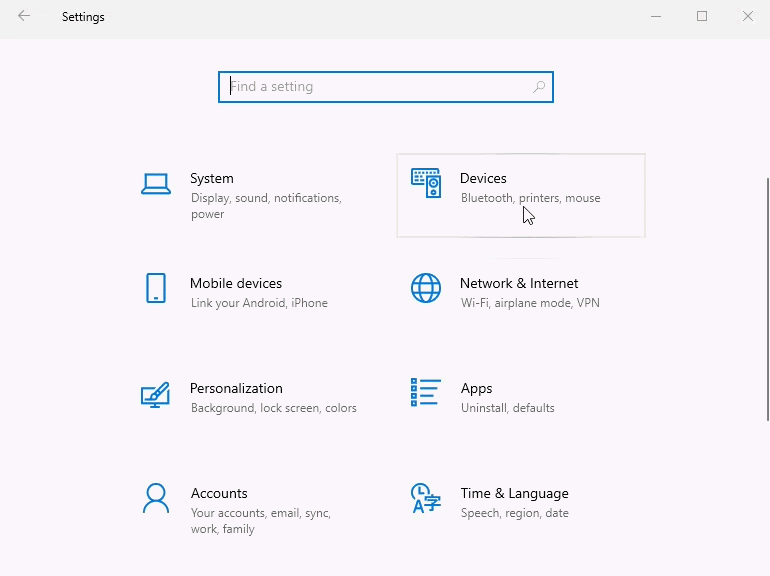Click 'Your accounts, email, sync, work, family' text
Viewport: 770px width, 576px height.
[261, 521]
